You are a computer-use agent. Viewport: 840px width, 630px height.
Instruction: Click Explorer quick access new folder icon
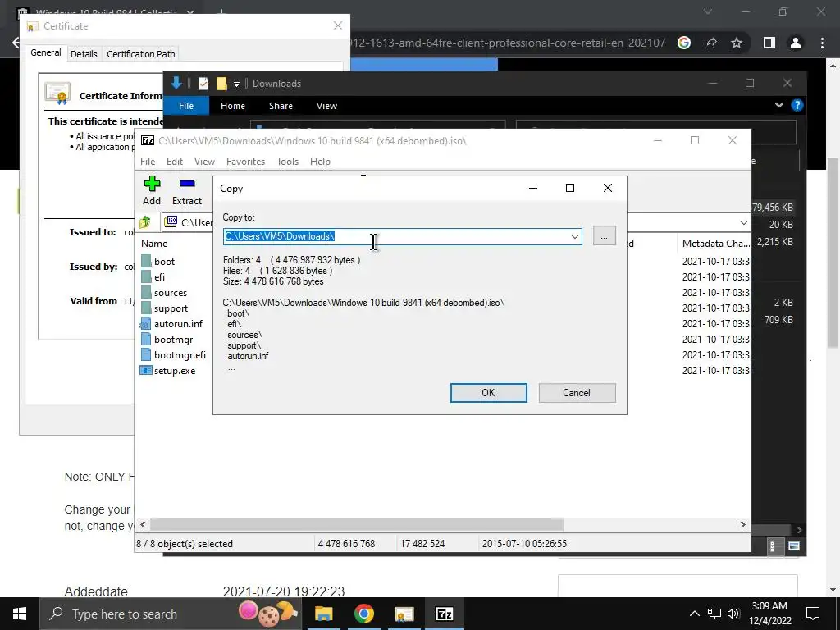(221, 84)
